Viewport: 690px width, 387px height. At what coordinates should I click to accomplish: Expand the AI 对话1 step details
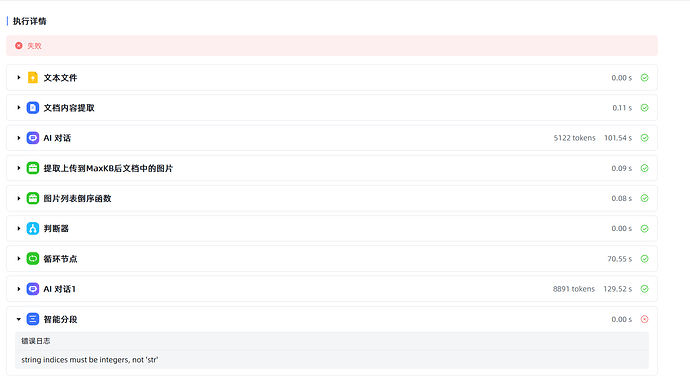(18, 289)
